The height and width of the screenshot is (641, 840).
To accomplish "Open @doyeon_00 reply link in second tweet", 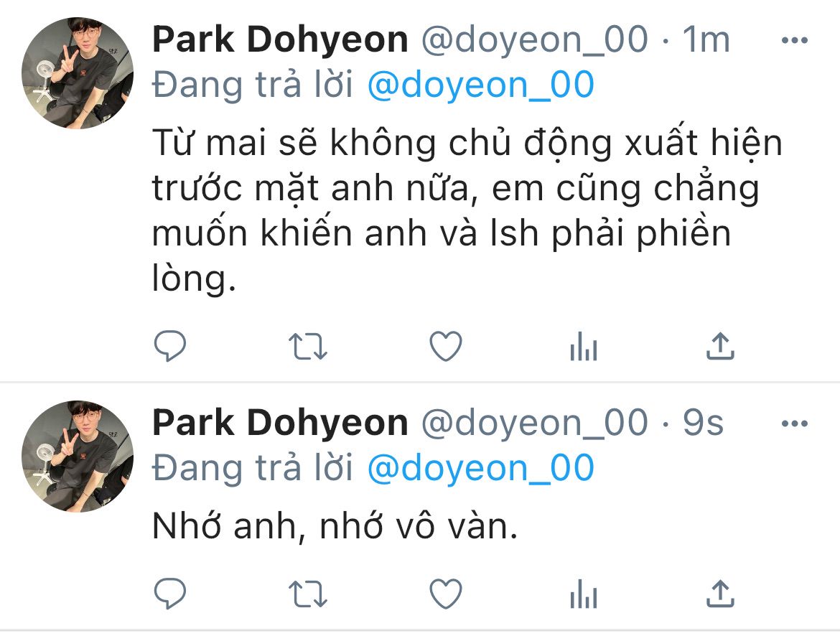I will pyautogui.click(x=480, y=469).
